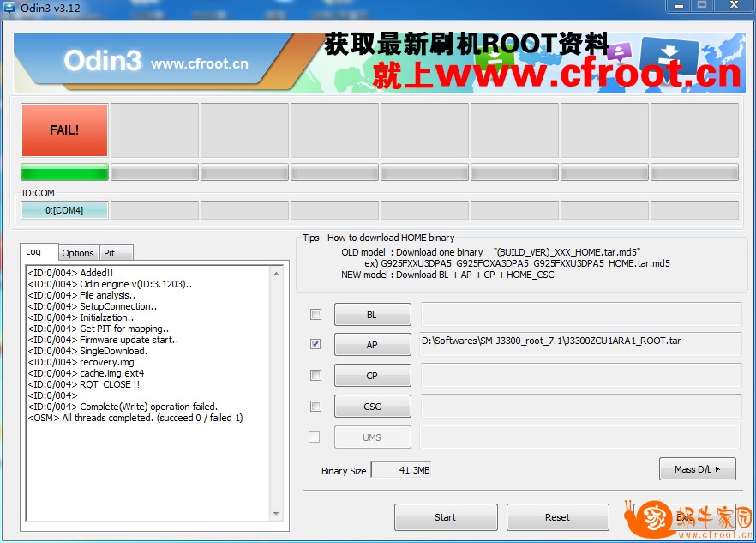Click the green progress bar
This screenshot has height=543, width=756.
pos(64,172)
